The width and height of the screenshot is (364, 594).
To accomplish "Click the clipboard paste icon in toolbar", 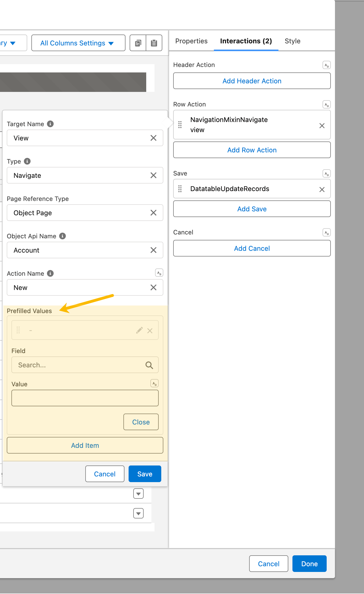I will coord(154,43).
